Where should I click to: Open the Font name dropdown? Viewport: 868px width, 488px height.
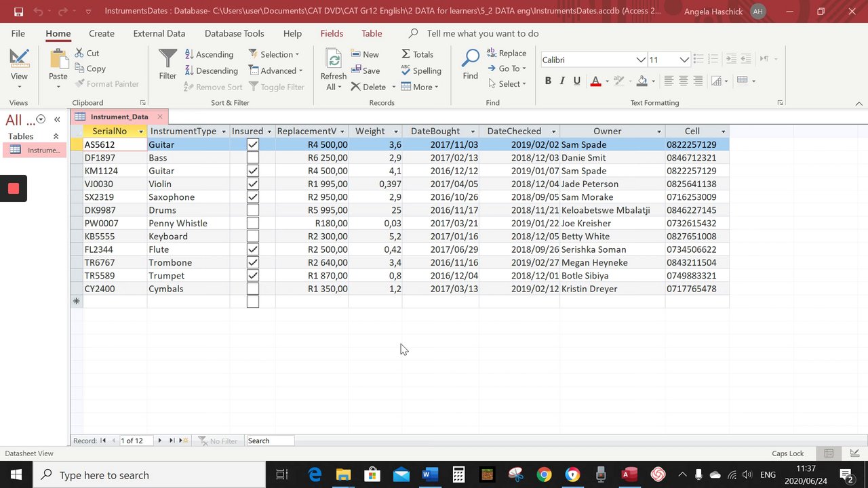click(641, 60)
